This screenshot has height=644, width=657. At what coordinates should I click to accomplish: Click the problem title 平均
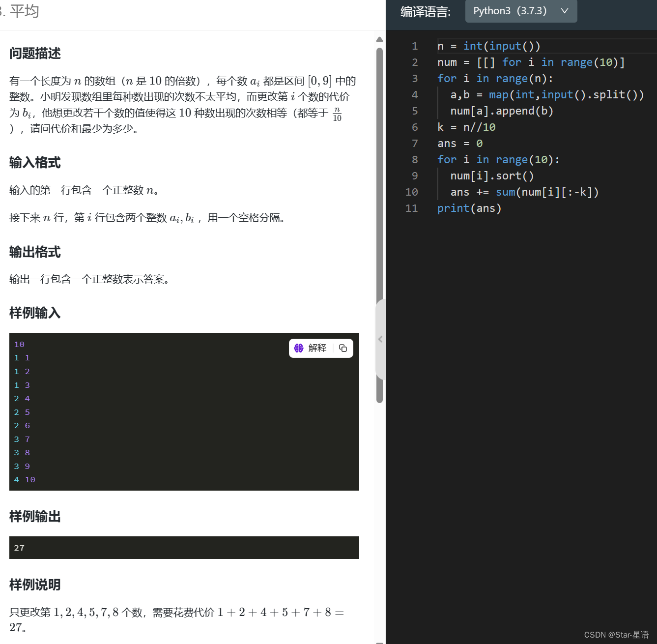click(x=24, y=11)
